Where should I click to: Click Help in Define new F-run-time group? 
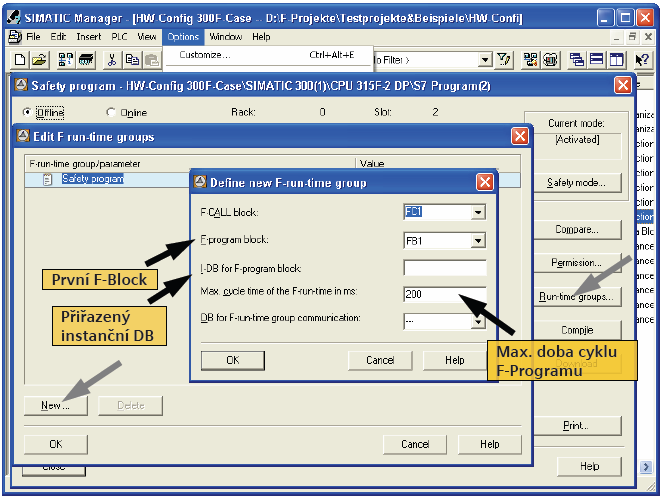pyautogui.click(x=455, y=360)
